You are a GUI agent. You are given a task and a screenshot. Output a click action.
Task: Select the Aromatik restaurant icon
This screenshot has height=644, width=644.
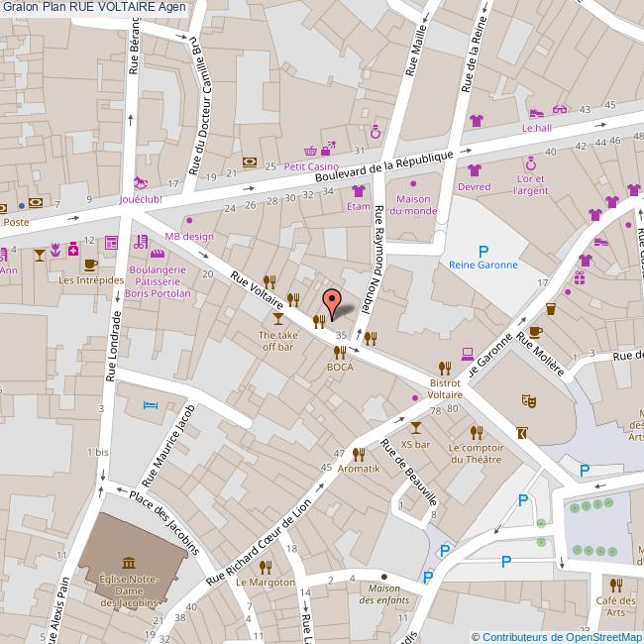coord(359,453)
